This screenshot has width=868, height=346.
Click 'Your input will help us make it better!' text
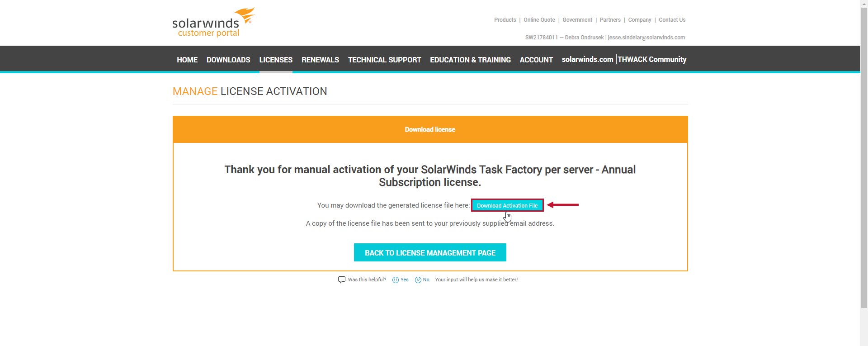[x=476, y=280]
